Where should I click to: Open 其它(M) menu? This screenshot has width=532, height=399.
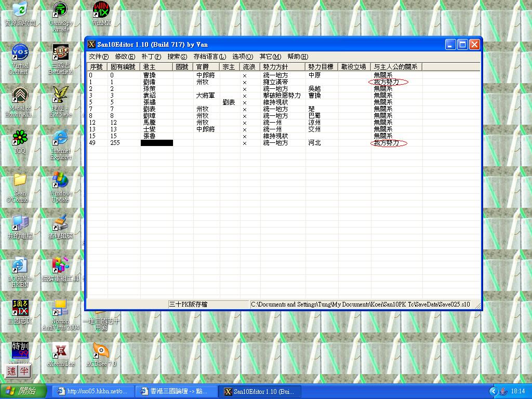[x=270, y=57]
